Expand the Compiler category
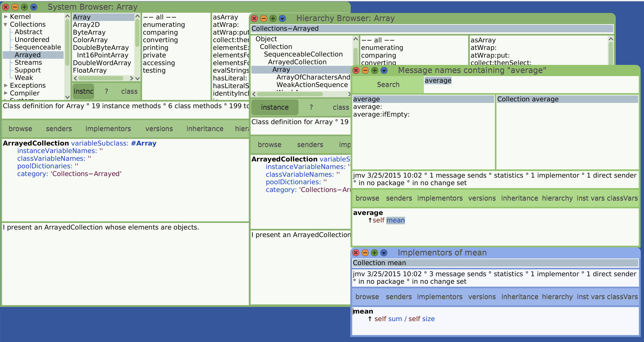The image size is (644, 342). click(x=5, y=93)
